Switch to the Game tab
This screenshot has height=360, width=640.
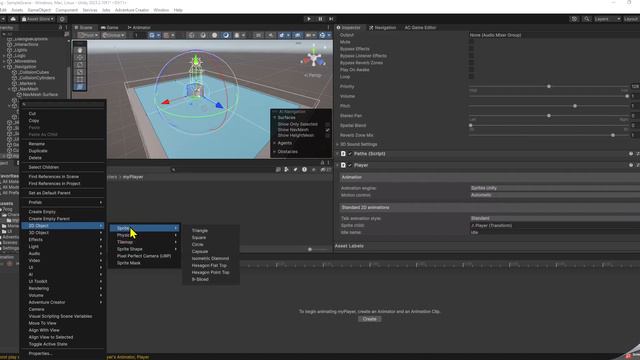[x=110, y=27]
